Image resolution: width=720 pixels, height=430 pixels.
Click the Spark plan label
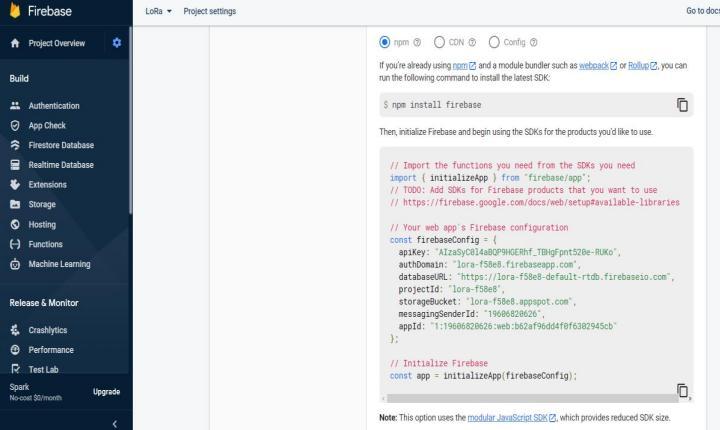pyautogui.click(x=19, y=387)
